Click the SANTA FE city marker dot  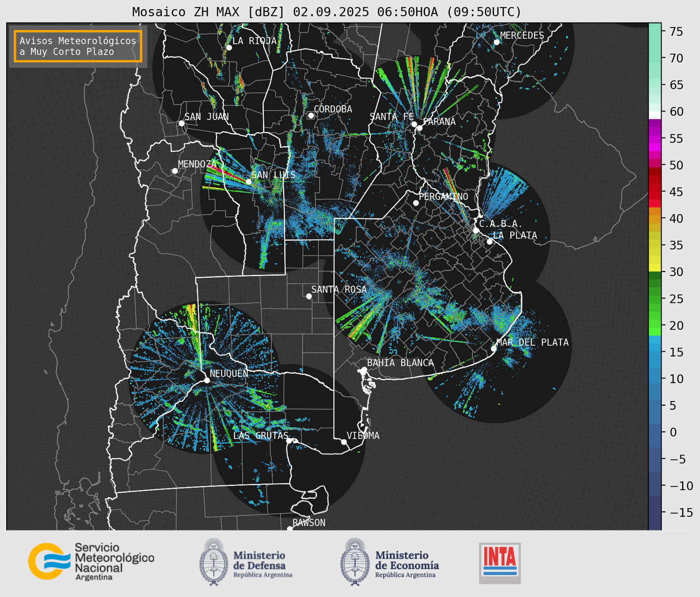[x=414, y=124]
